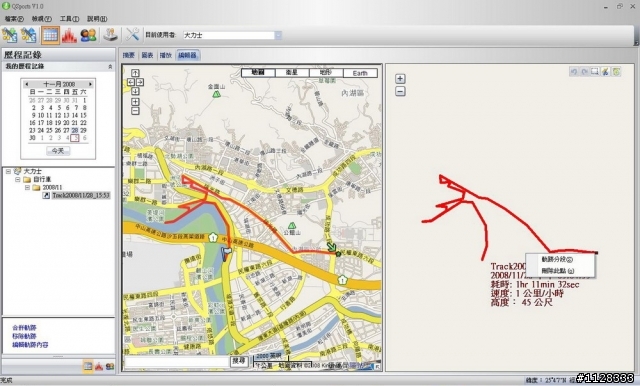Screen dimensions: 640x386
Task: Select the rectangle selection tool in editor
Action: 595,72
